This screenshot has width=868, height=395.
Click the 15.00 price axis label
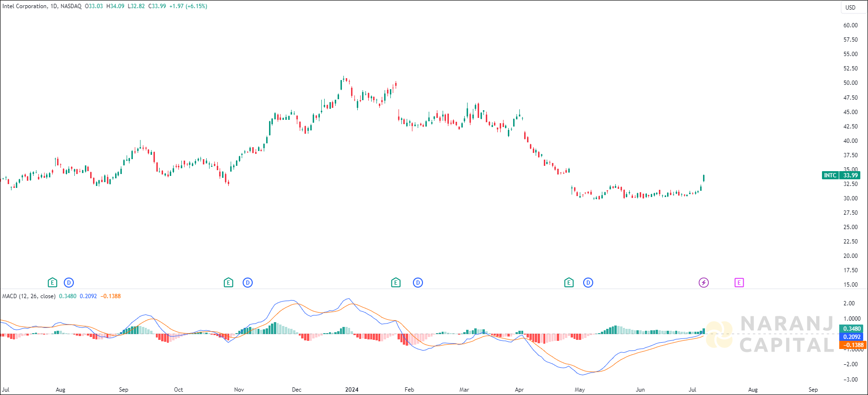pyautogui.click(x=850, y=285)
